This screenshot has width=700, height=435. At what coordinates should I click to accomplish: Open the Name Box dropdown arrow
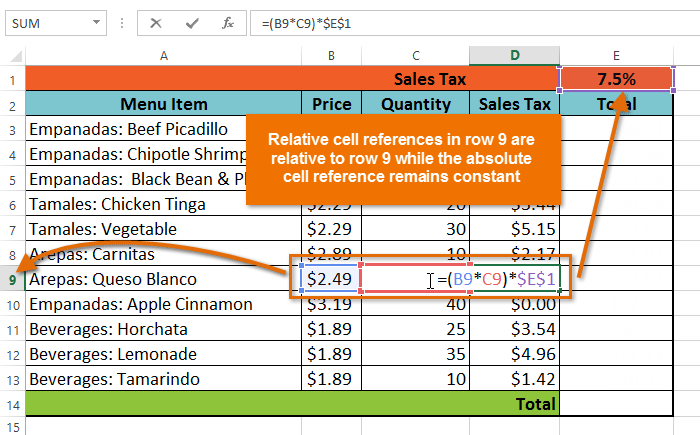(96, 22)
